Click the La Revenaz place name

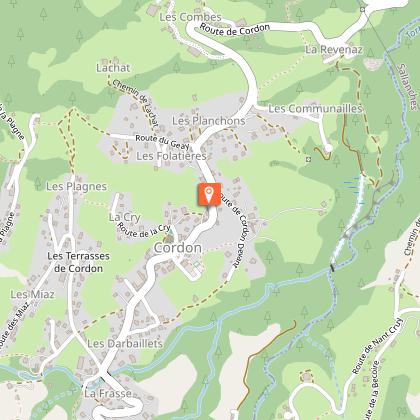tap(334, 50)
